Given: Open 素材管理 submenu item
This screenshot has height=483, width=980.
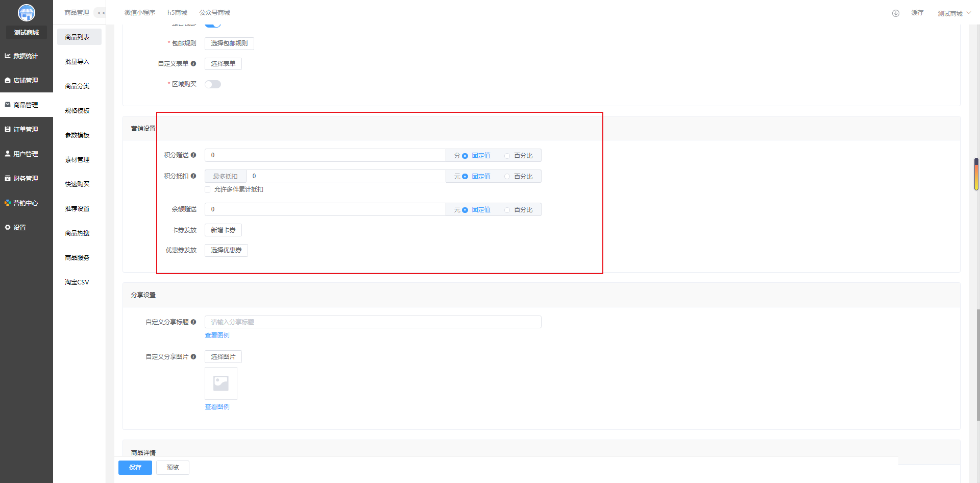Looking at the screenshot, I should click(x=79, y=160).
